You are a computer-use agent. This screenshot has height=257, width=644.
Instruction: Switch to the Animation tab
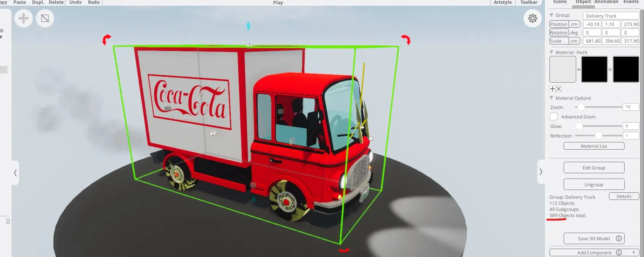tap(606, 2)
